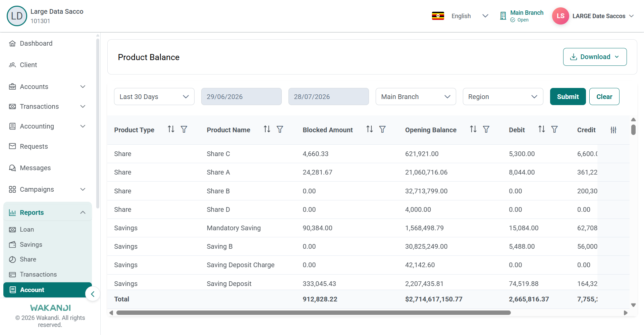Click the Main Branch building icon
This screenshot has height=335, width=644.
pos(503,16)
